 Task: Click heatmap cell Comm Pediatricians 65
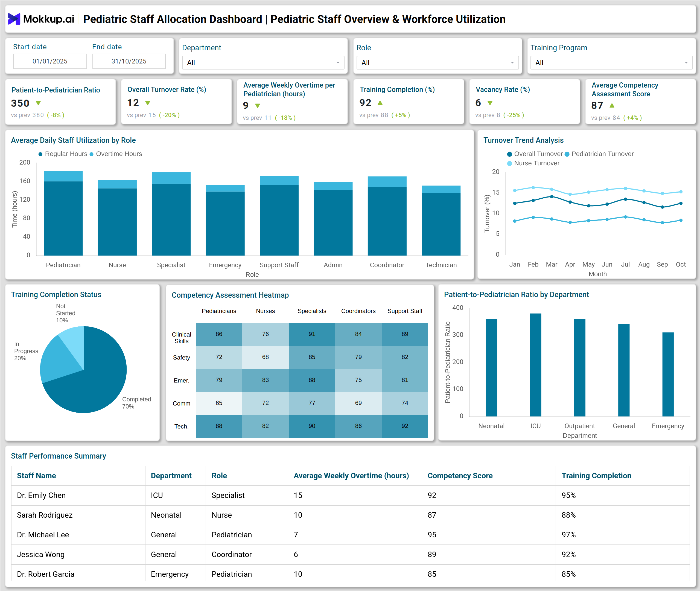[219, 403]
